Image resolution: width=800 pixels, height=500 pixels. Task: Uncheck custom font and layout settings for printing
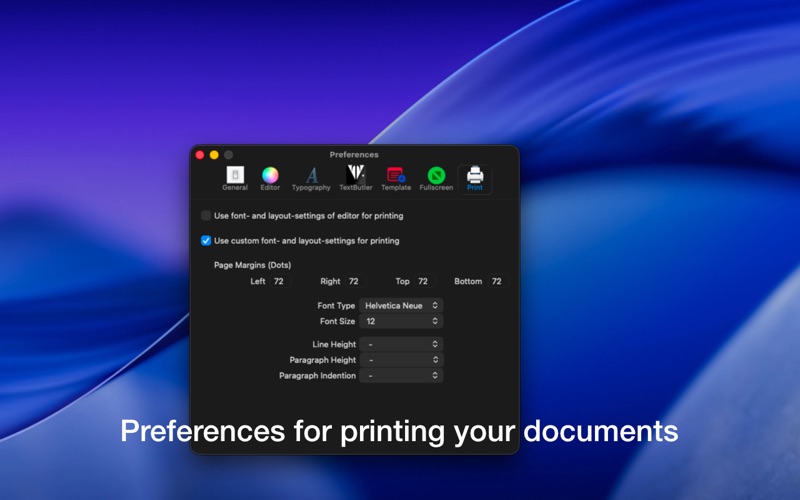(206, 241)
